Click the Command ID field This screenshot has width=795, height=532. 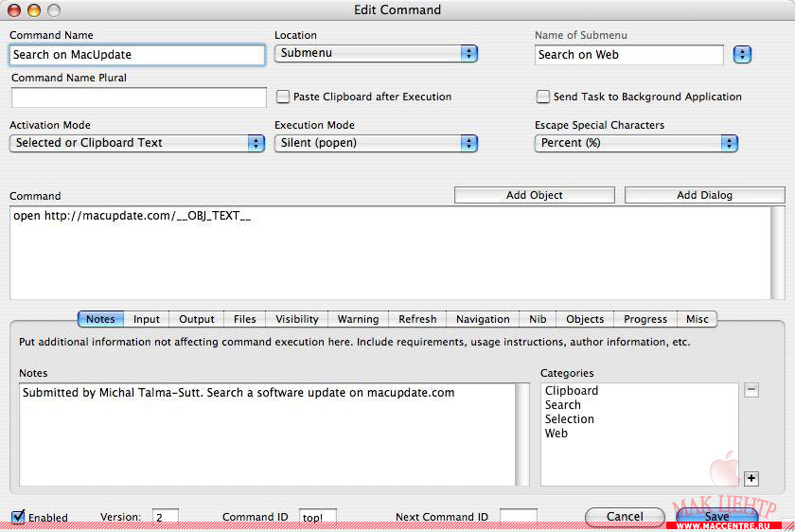[x=317, y=517]
